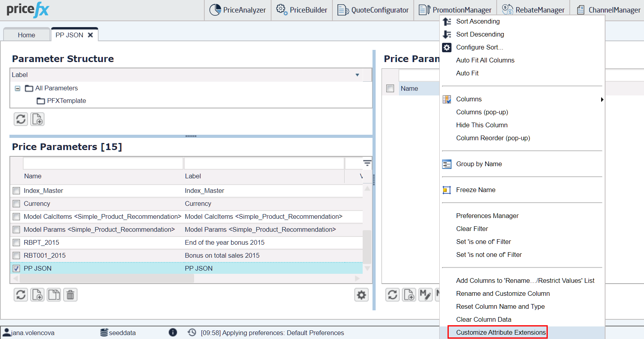Open the Label dropdown arrow in Parameter Structure

[357, 75]
